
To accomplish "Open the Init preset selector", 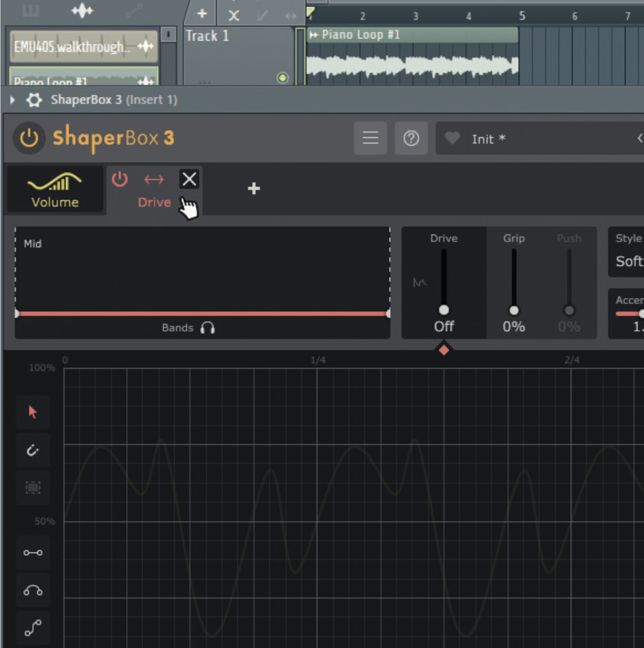I will pos(505,138).
